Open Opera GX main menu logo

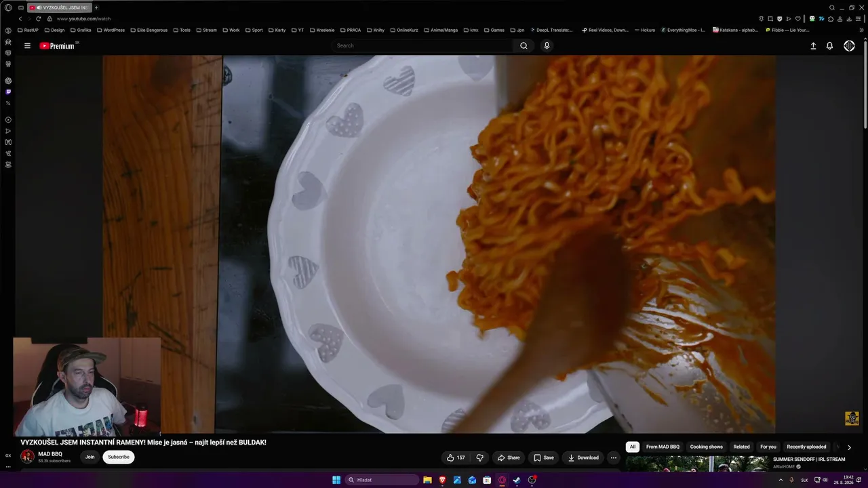8,7
